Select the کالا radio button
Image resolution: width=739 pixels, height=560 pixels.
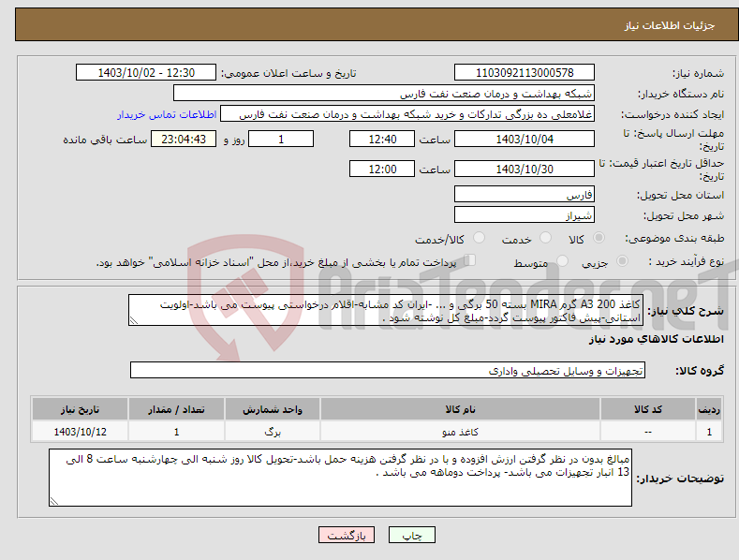599,238
